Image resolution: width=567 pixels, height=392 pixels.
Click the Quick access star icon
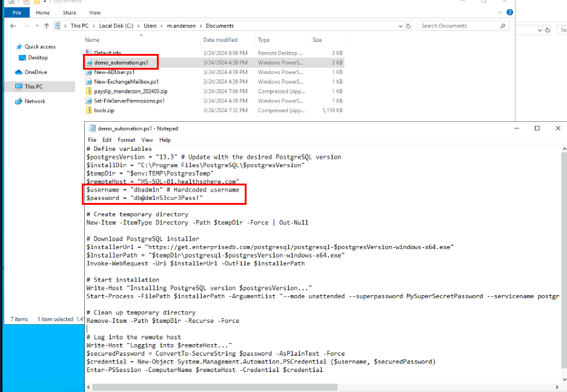click(19, 47)
